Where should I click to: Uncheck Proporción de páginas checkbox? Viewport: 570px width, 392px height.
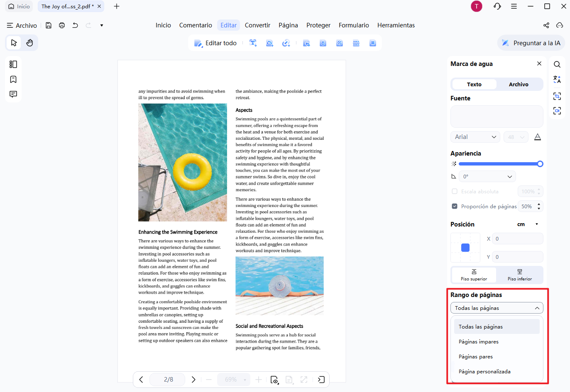(x=455, y=206)
